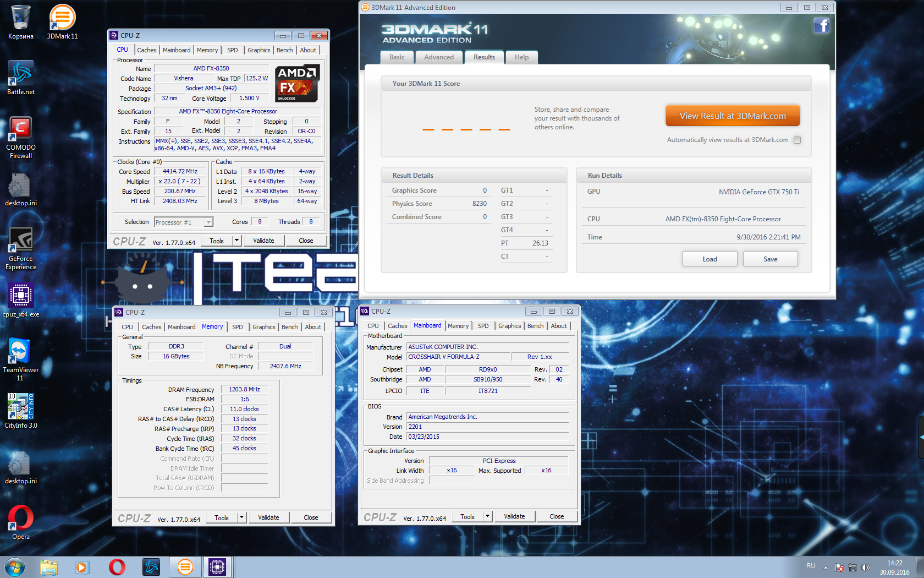Open the Recycle Bin (Корзина) desktop icon

[21, 22]
